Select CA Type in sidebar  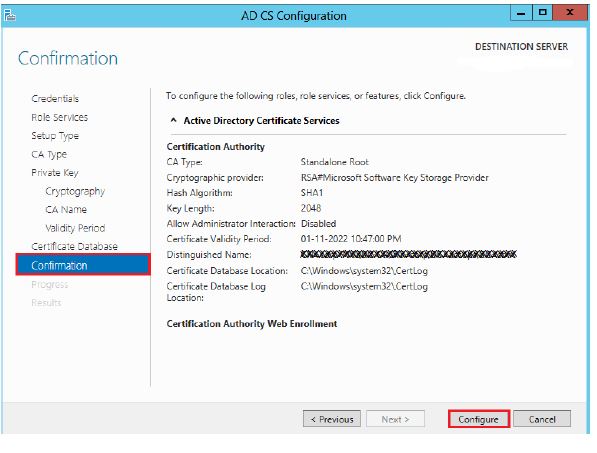49,155
